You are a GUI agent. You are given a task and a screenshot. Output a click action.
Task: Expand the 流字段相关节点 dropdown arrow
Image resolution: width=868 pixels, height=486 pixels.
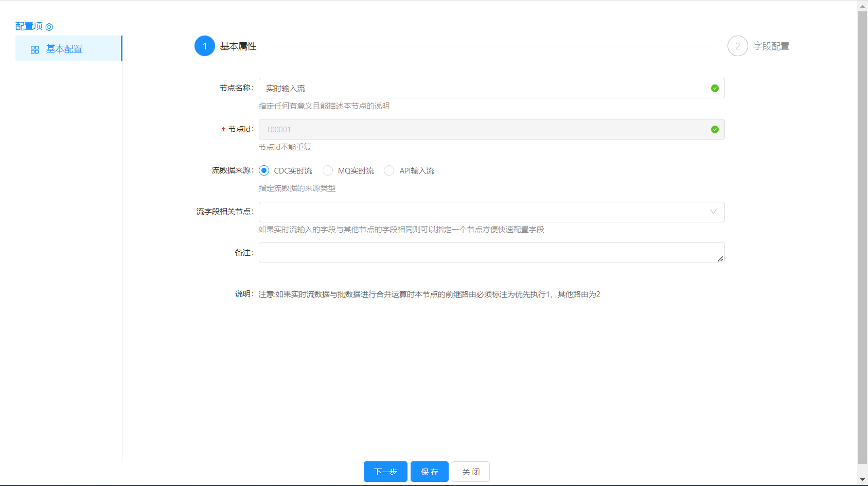(713, 212)
